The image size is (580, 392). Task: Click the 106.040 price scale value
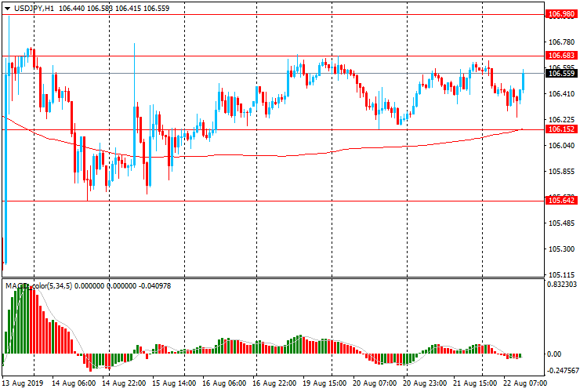[561, 146]
